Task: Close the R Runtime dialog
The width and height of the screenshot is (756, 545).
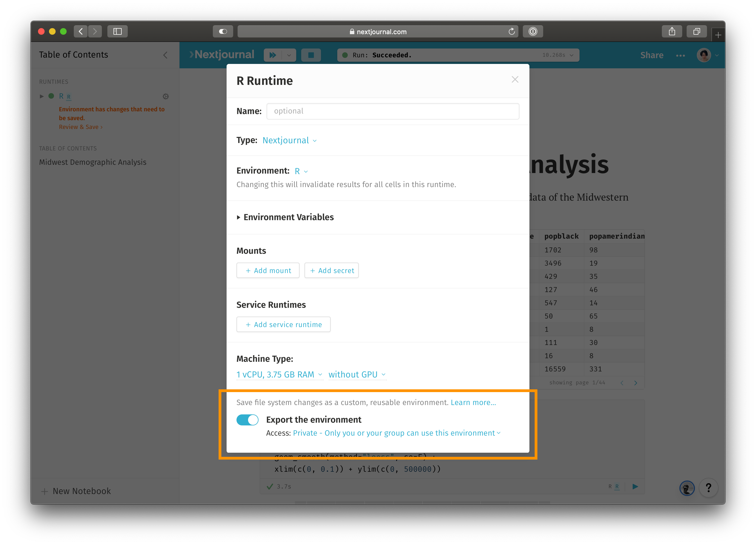Action: (x=515, y=79)
